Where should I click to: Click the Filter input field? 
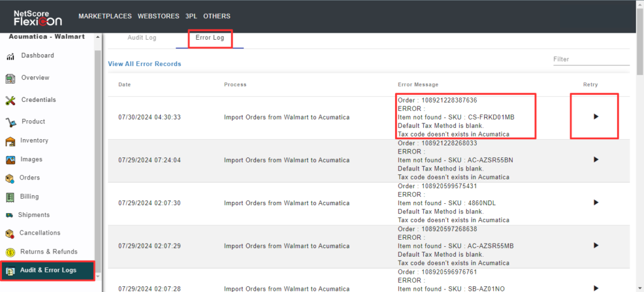click(591, 59)
